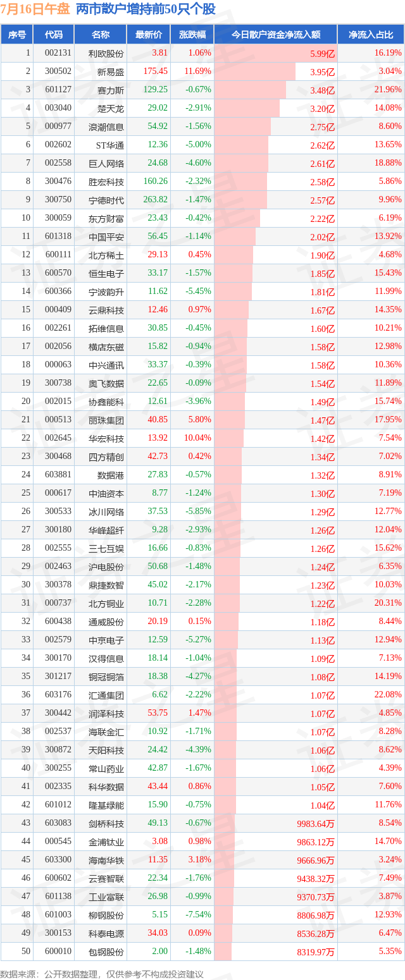Click stock code 601127
Image resolution: width=405 pixels, height=980 pixels.
[58, 90]
